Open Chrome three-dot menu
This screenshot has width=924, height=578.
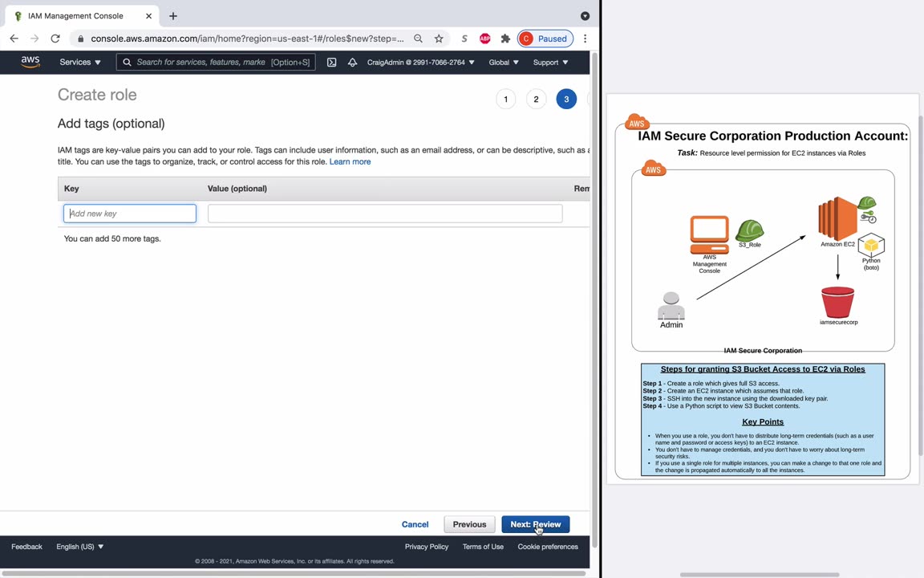585,39
